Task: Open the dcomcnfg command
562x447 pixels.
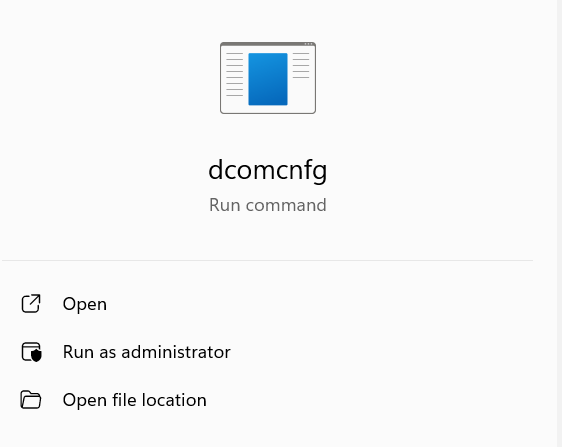Action: pos(85,304)
